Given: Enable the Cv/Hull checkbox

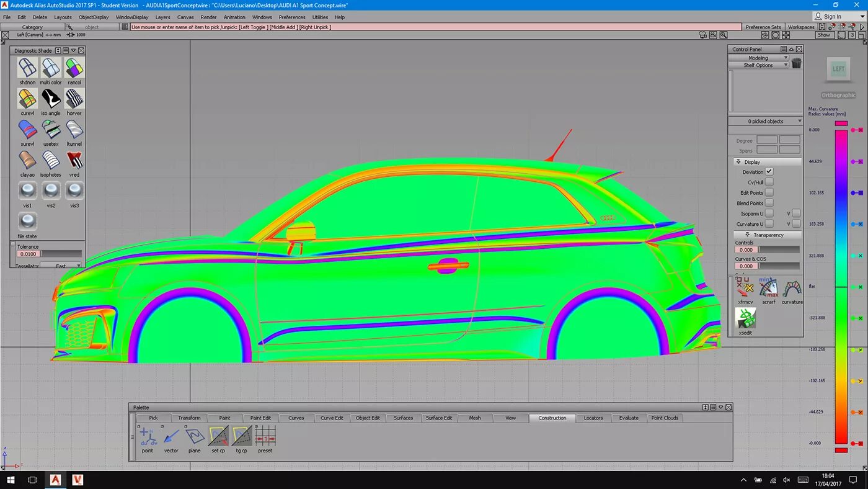Looking at the screenshot, I should point(769,182).
